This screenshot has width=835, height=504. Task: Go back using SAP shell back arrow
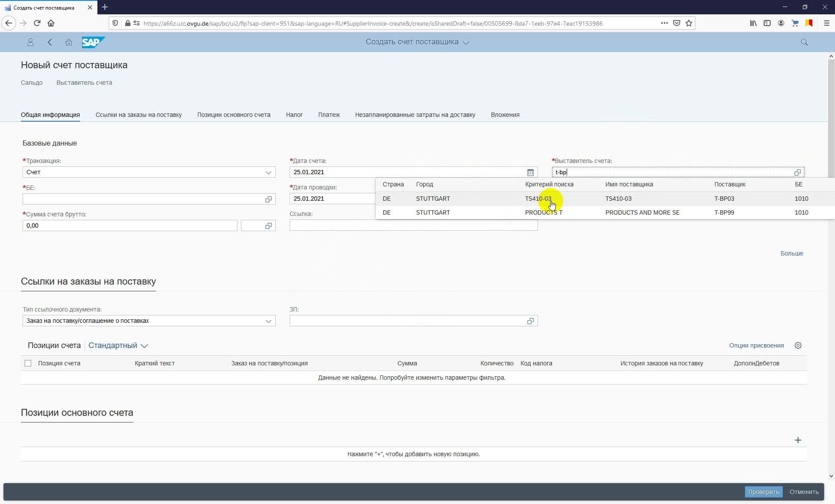(x=50, y=42)
